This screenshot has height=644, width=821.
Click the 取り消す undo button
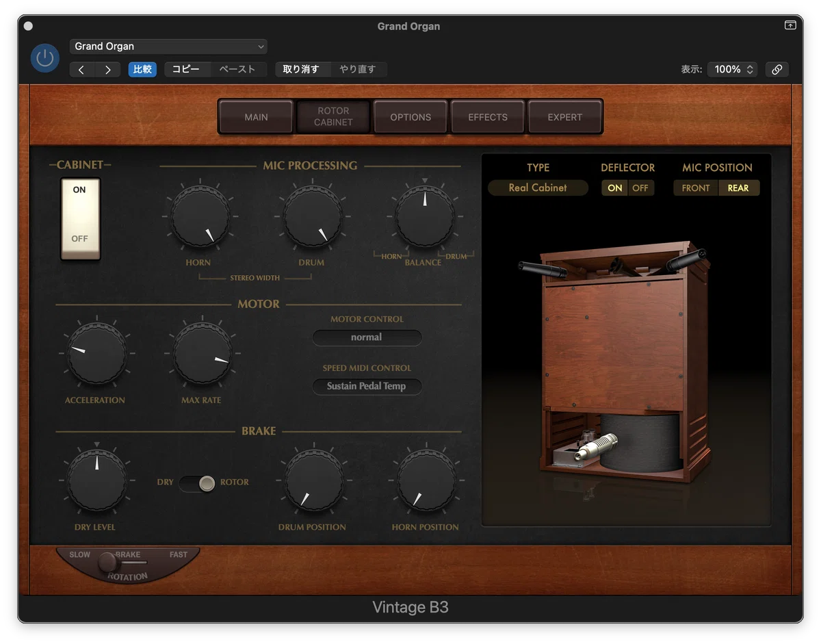point(301,70)
